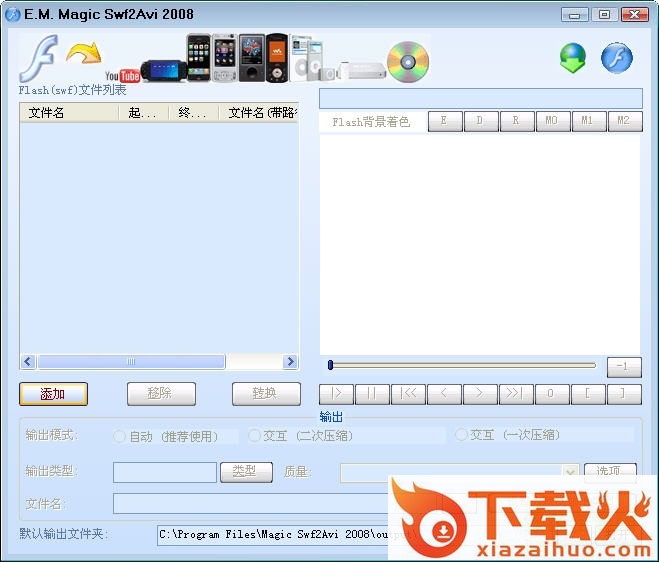Click the yellow curved arrow icon
The image size is (659, 562).
(84, 53)
